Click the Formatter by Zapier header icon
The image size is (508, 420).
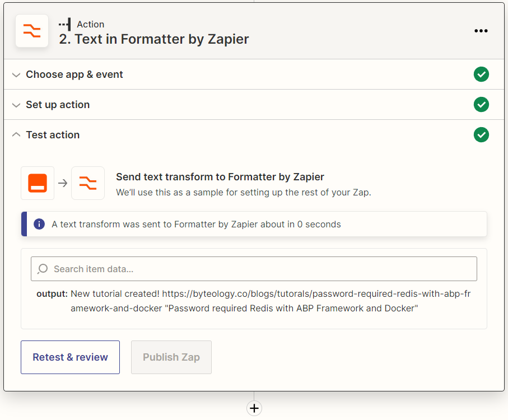point(32,31)
